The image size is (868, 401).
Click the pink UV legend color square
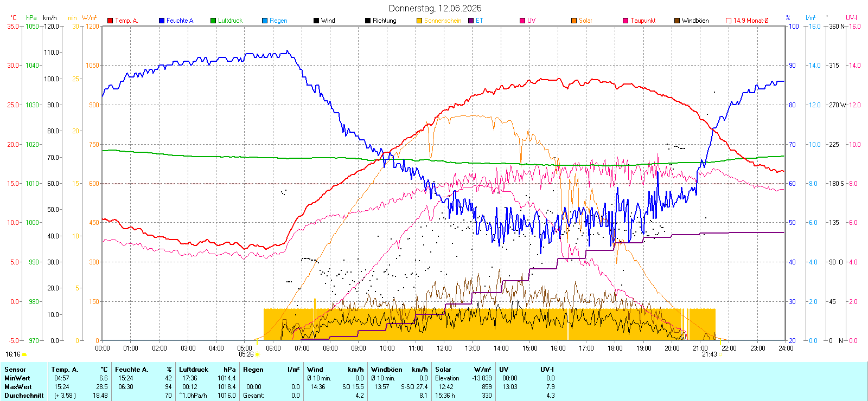(522, 21)
